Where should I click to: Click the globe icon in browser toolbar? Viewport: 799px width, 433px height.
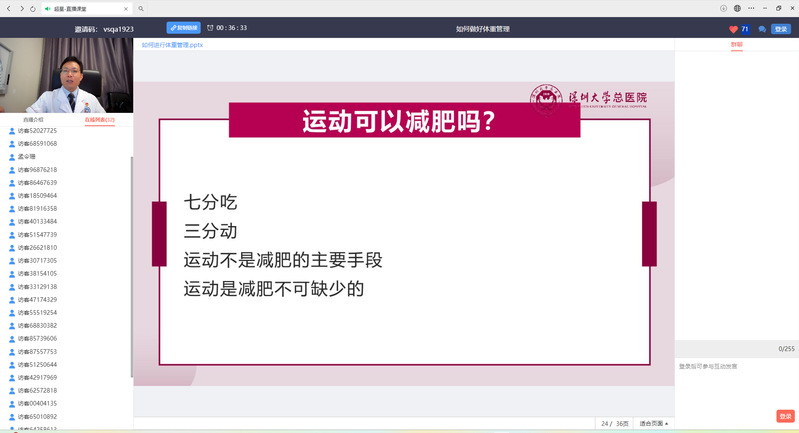click(x=737, y=8)
